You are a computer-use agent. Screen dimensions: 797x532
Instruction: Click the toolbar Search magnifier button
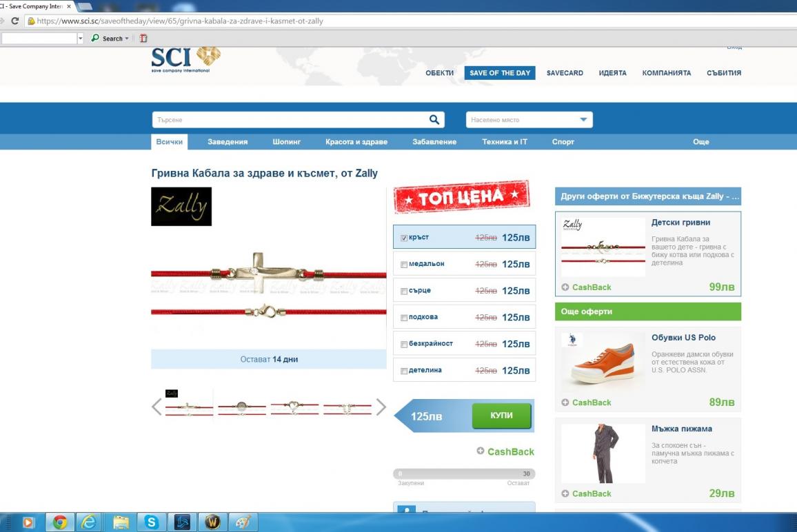pos(95,38)
